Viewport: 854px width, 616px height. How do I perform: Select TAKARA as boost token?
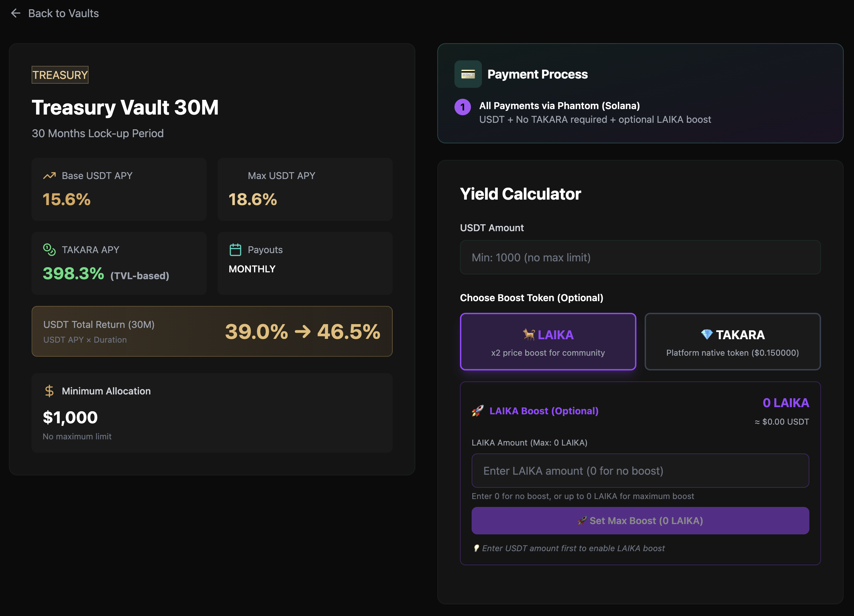pyautogui.click(x=732, y=341)
